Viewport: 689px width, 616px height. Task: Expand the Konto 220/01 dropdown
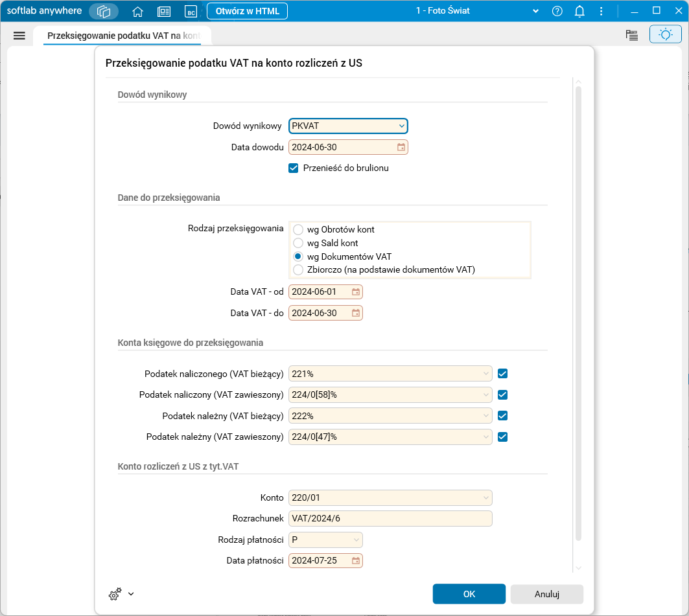point(485,498)
